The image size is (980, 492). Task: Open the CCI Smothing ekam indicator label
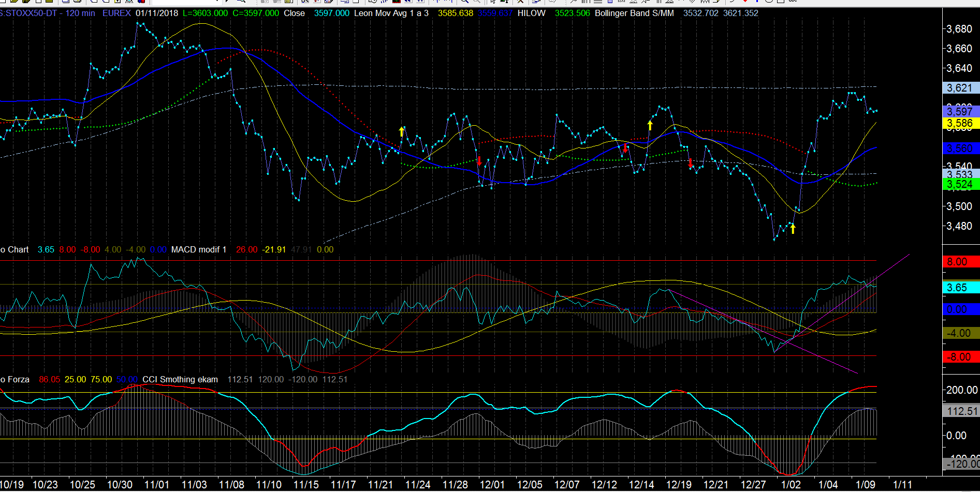[180, 379]
